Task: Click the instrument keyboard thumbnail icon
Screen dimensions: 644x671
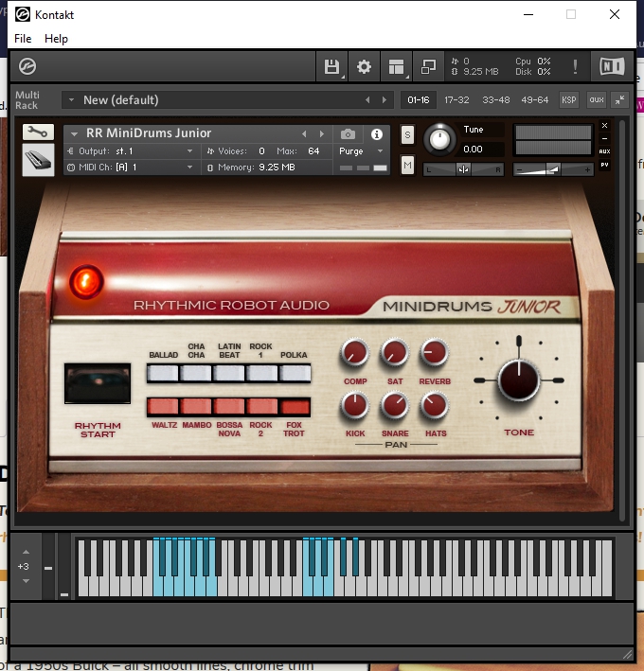Action: [38, 160]
